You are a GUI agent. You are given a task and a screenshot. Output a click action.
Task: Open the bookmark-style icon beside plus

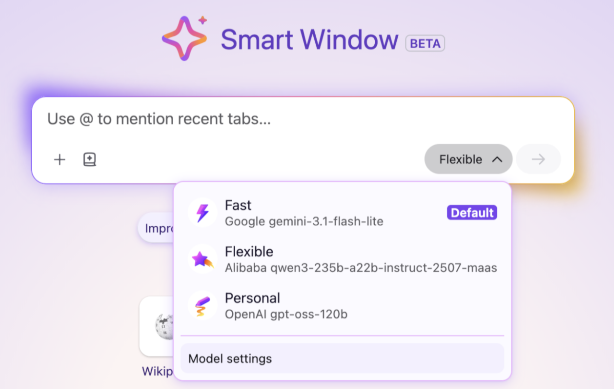coord(90,159)
